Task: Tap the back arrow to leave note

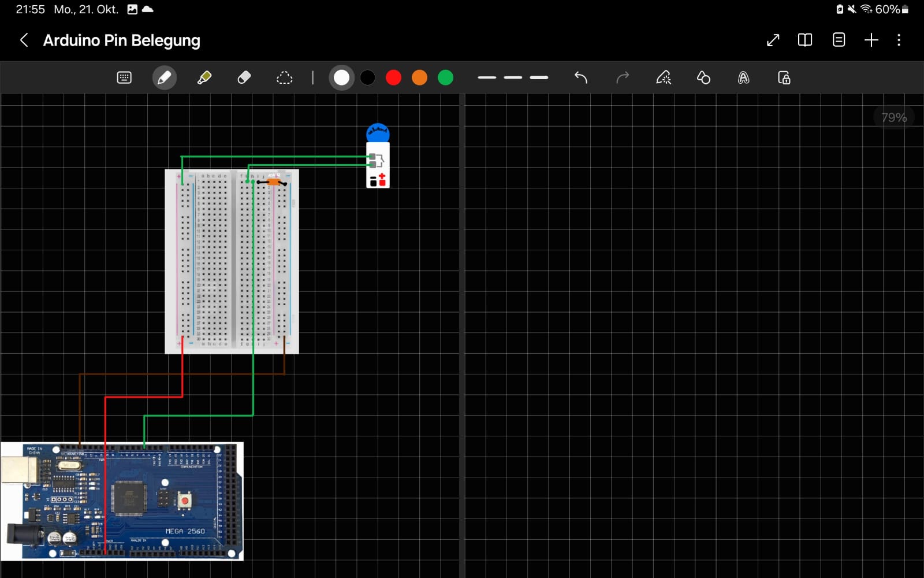Action: (24, 40)
